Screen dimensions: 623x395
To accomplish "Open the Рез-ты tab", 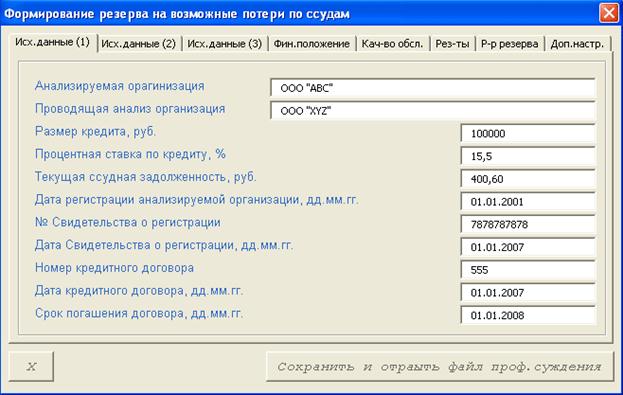I will coord(453,44).
